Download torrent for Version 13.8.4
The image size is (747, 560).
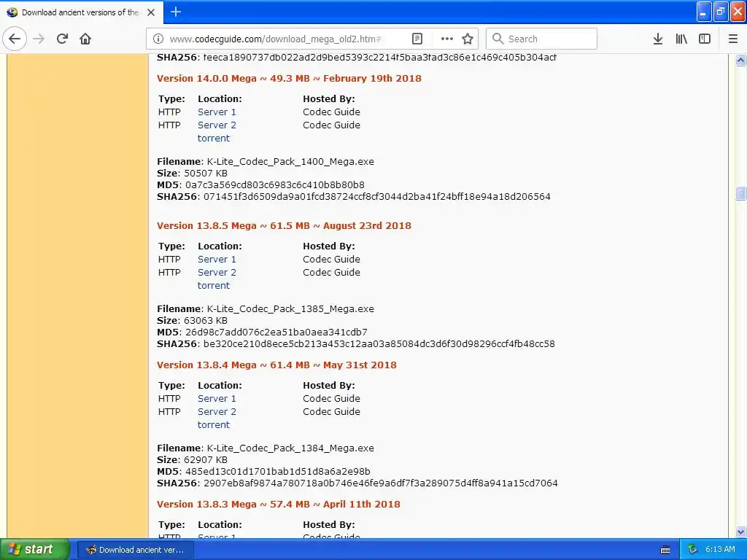pos(214,425)
